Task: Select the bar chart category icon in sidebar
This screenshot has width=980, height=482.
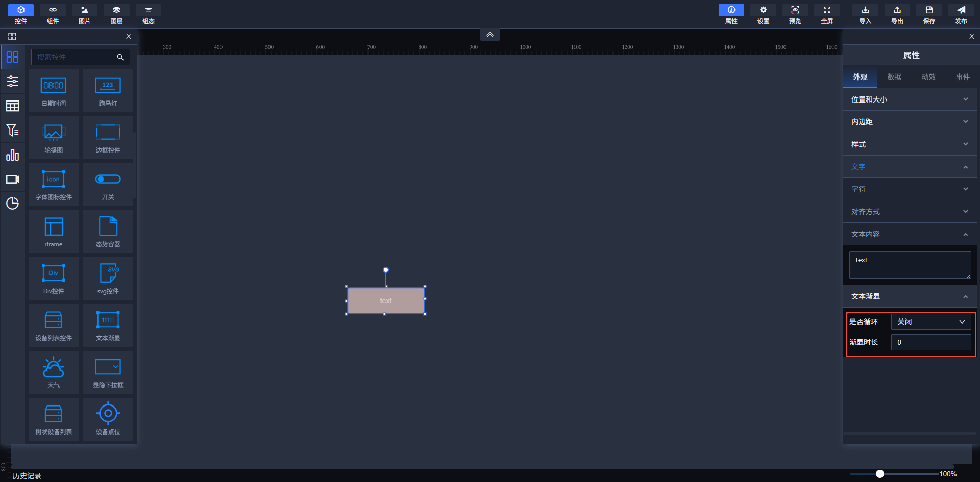Action: pos(12,155)
